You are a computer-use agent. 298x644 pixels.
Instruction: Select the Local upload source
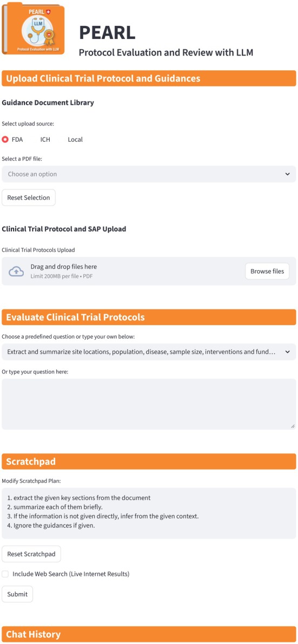tap(75, 140)
